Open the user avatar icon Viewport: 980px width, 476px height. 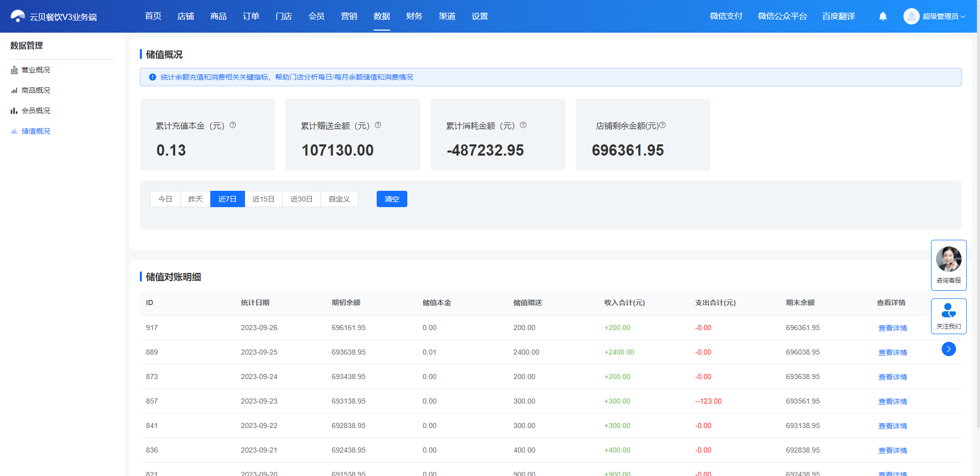(x=911, y=16)
